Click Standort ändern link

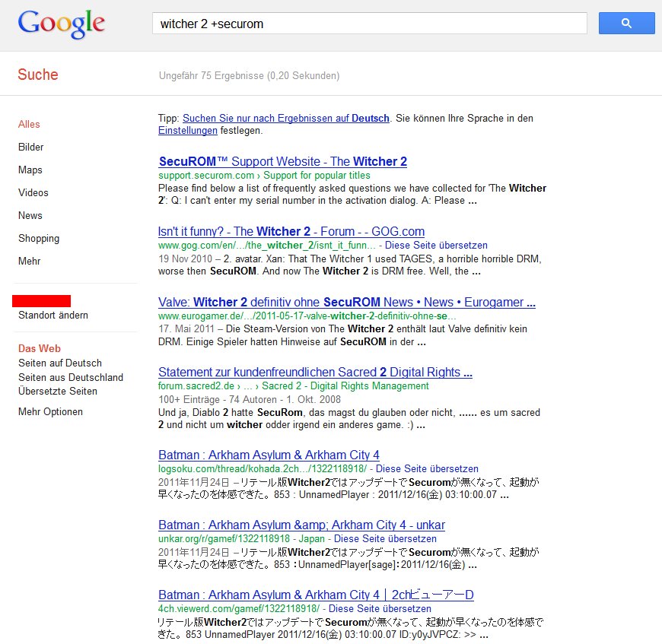53,315
